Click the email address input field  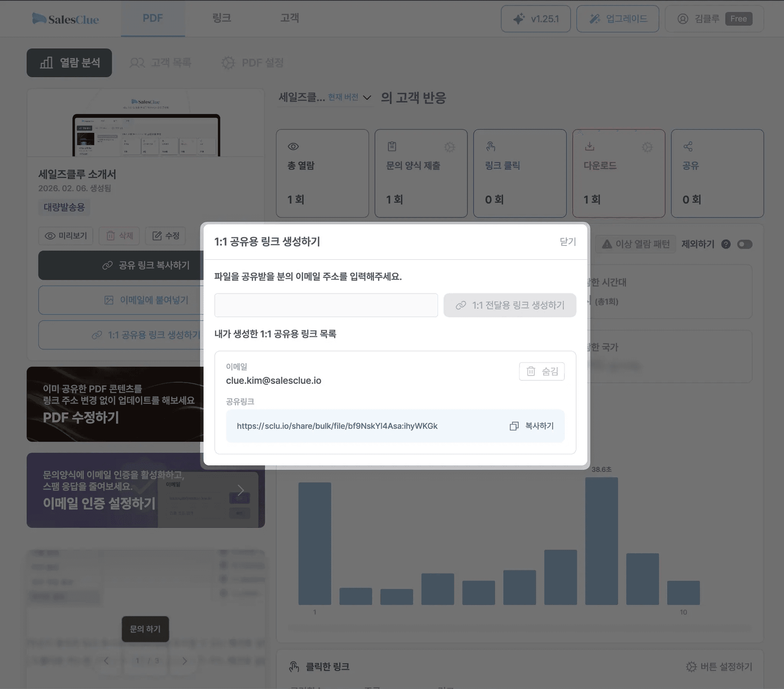pyautogui.click(x=326, y=305)
